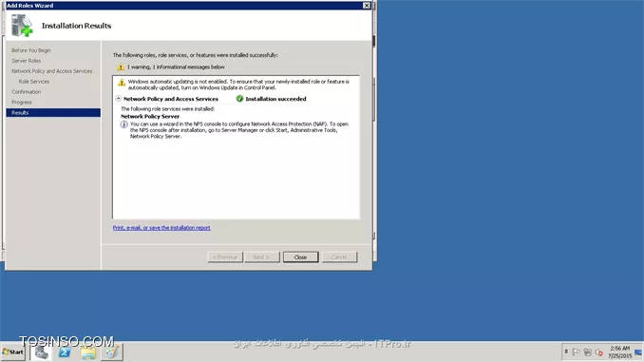Click the Add Roles Wizard server icon in header
Image resolution: width=644 pixels, height=362 pixels.
click(x=22, y=26)
